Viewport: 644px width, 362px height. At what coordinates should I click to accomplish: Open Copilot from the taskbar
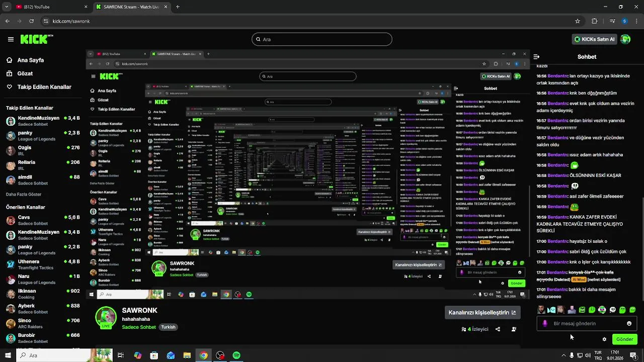(138, 355)
